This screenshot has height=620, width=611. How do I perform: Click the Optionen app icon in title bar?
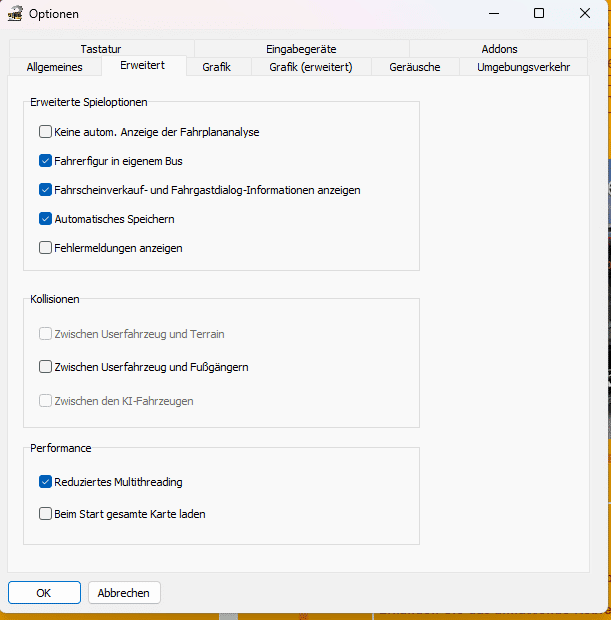15,14
